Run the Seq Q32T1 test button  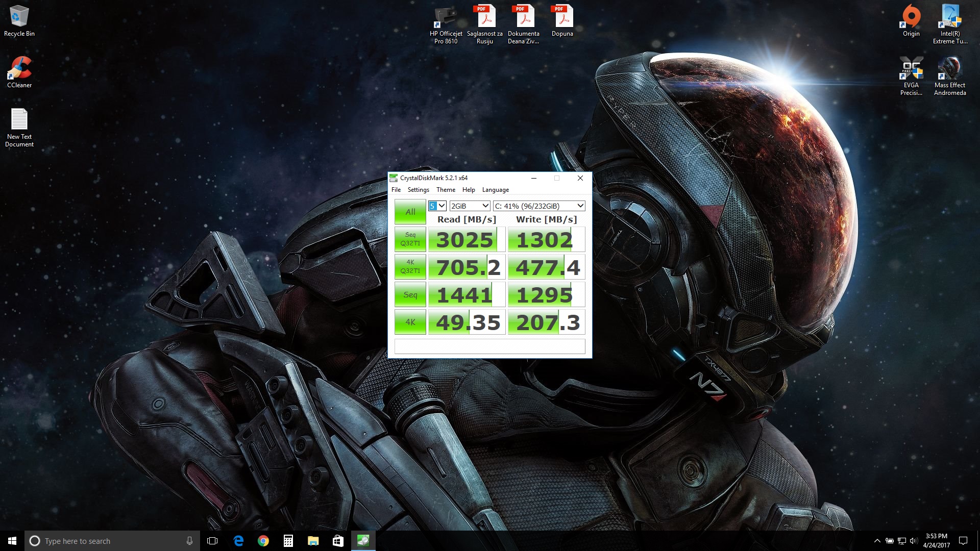pyautogui.click(x=410, y=239)
